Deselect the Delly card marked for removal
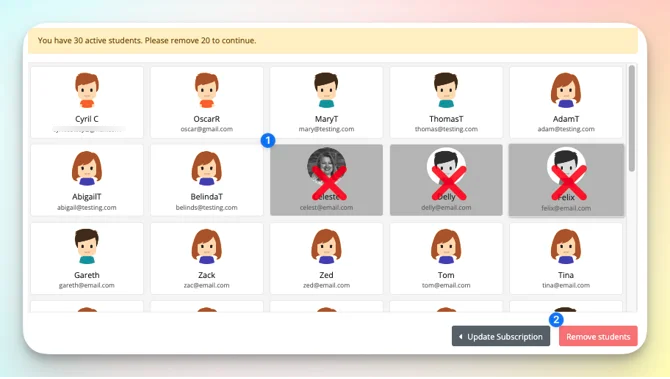Screen dimensions: 670x379 point(446,180)
